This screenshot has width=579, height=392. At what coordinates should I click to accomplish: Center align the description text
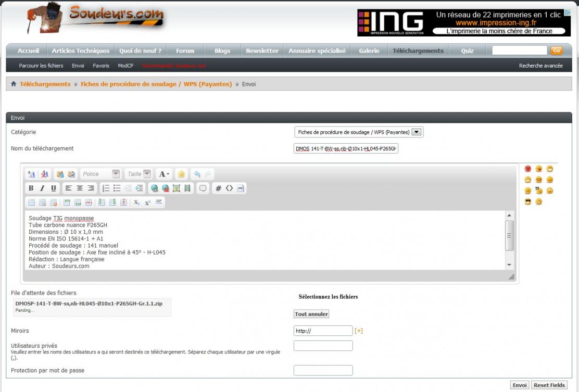click(x=80, y=188)
